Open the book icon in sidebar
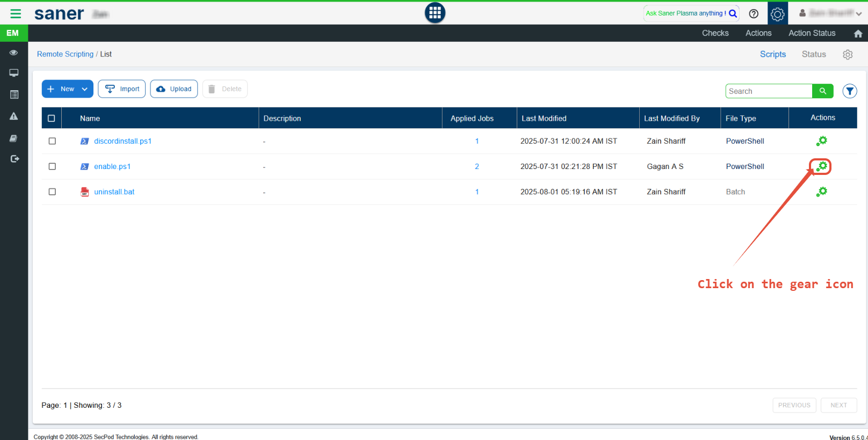868x440 pixels. coord(14,138)
